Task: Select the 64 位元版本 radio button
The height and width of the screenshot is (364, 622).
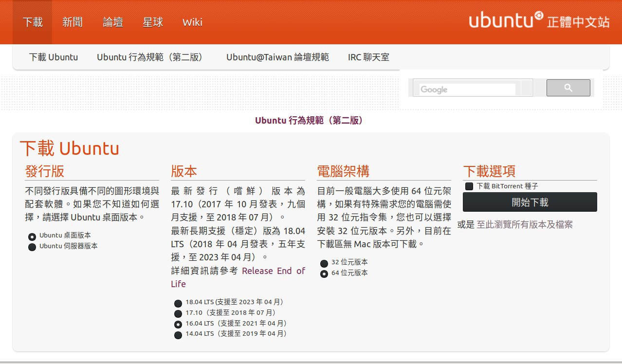Action: pos(324,274)
